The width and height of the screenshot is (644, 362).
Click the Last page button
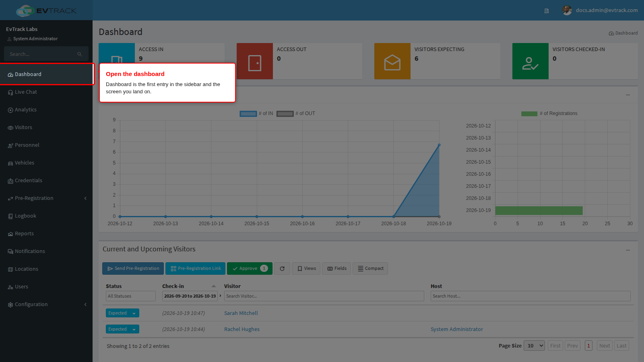click(621, 346)
